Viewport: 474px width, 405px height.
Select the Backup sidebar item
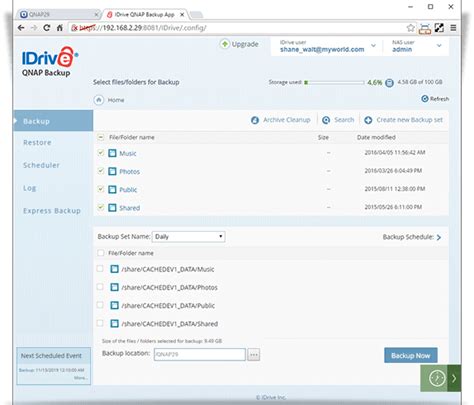(x=53, y=121)
